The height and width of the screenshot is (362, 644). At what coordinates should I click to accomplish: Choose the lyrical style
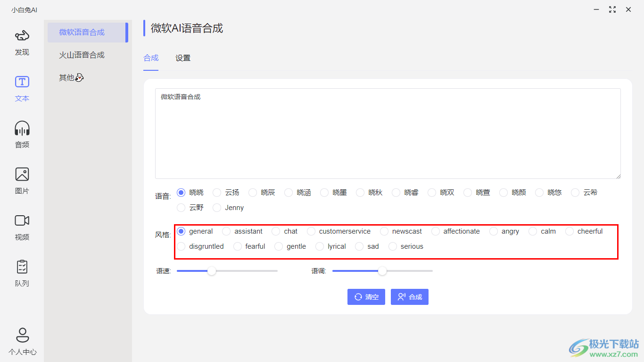(x=331, y=246)
